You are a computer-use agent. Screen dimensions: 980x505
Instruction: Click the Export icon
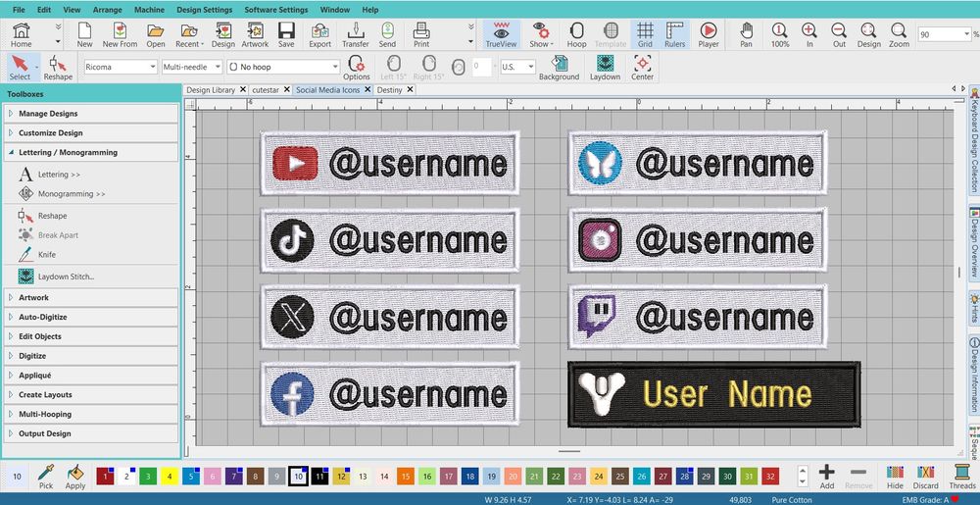click(x=320, y=35)
